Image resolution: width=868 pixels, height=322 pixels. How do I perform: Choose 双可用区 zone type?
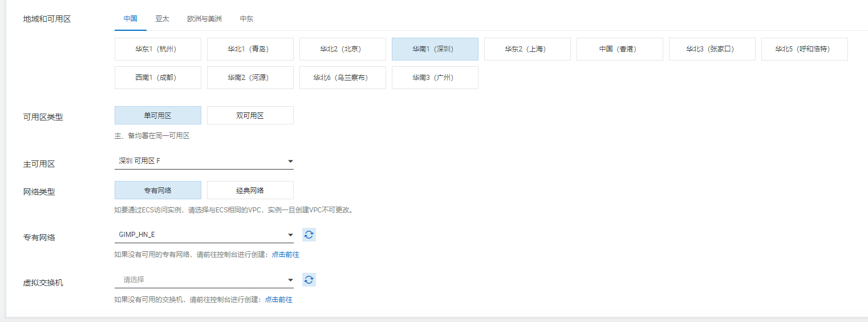point(250,115)
